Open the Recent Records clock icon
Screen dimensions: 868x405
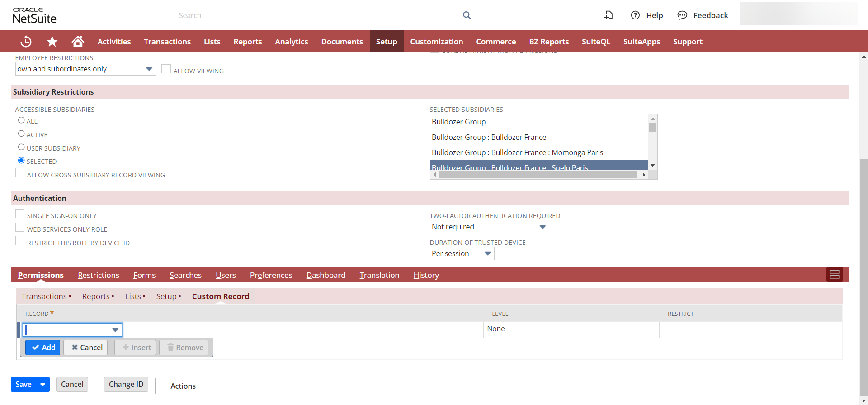click(26, 41)
